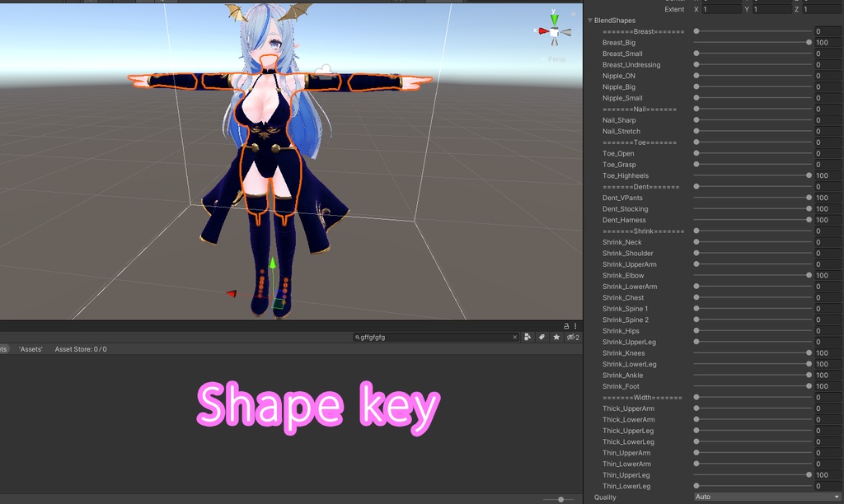Clear the gffgfgfg search with X icon
Screen dimensions: 844x504
pyautogui.click(x=514, y=338)
